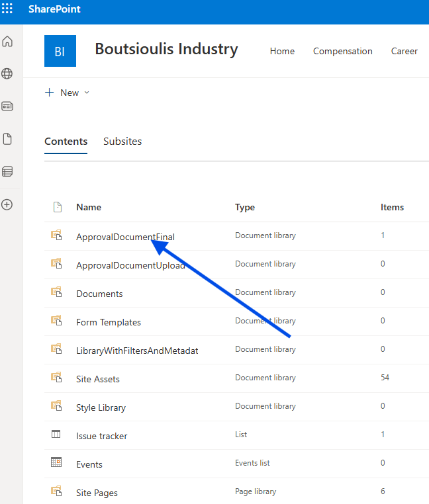
Task: Click the Boutsioulis Industry site title
Action: (x=166, y=49)
